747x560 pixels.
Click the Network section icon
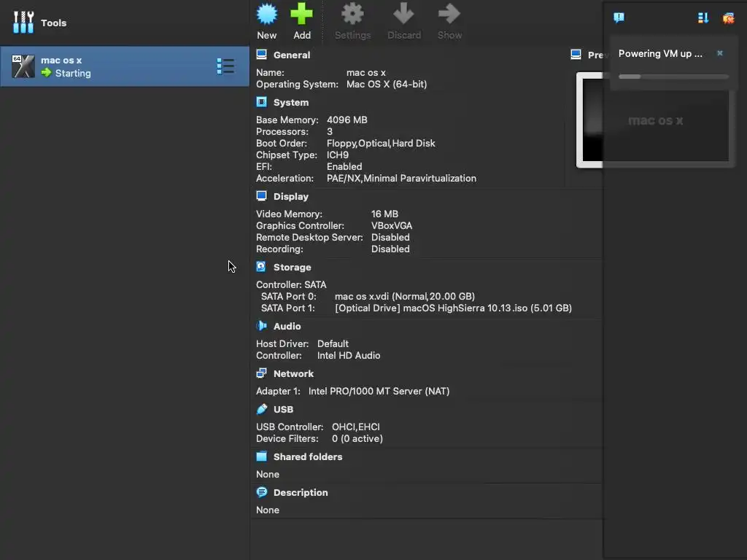pos(262,373)
